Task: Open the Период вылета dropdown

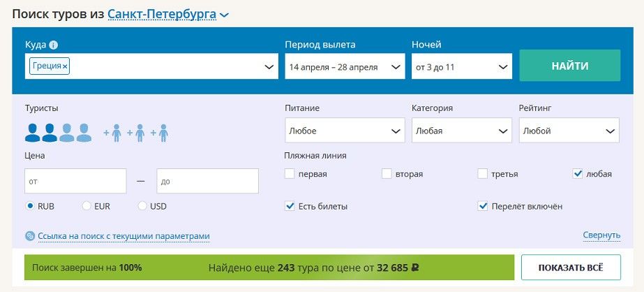Action: click(x=345, y=66)
